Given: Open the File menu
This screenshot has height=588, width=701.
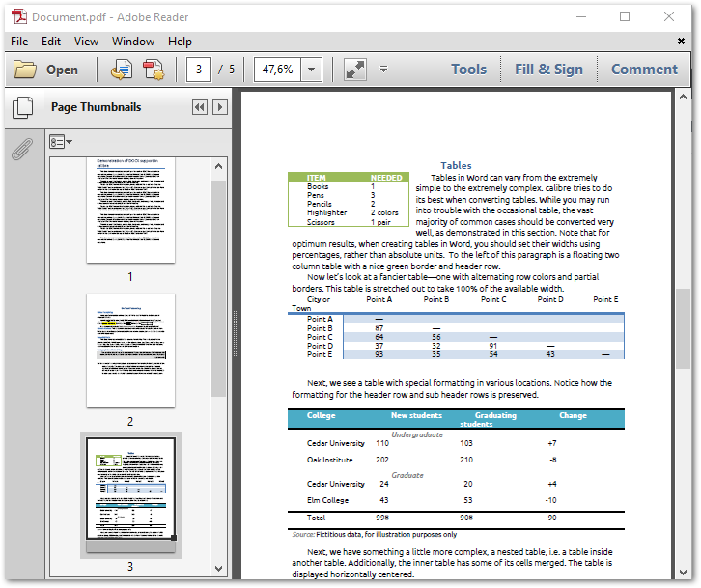Looking at the screenshot, I should point(19,42).
